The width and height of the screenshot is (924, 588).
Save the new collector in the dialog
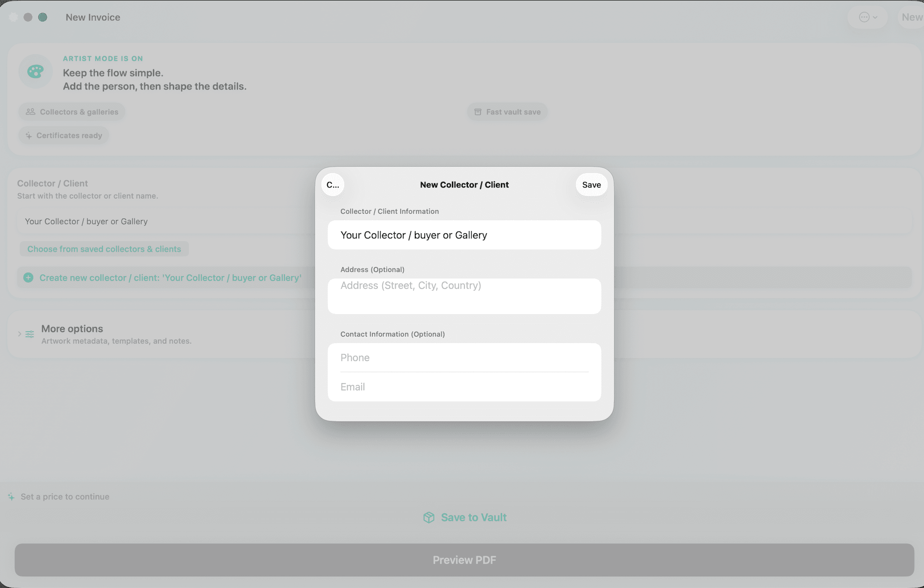[591, 185]
